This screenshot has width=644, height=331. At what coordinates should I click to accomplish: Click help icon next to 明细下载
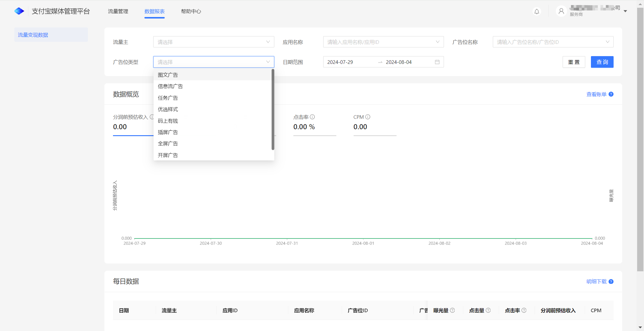tap(611, 281)
